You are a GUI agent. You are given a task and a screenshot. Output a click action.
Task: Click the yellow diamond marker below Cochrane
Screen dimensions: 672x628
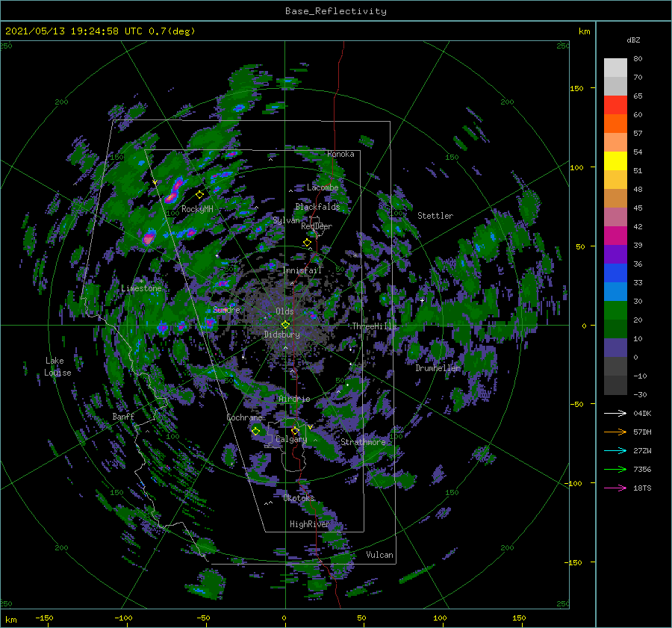coord(256,431)
